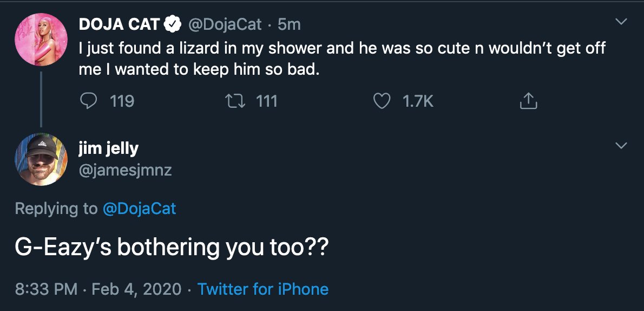Open the Twitter for iPhone source link
The image size is (644, 311).
click(262, 288)
